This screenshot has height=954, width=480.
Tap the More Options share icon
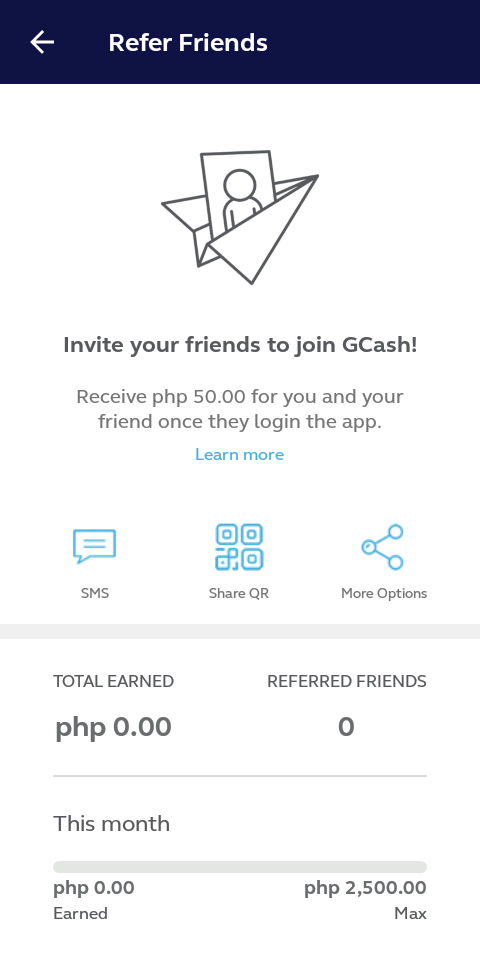pos(383,547)
